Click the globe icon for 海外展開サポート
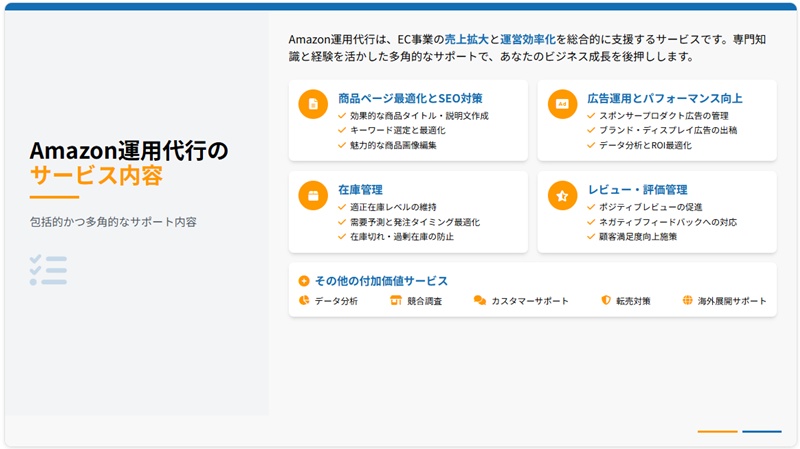The image size is (800, 449). coord(687,301)
